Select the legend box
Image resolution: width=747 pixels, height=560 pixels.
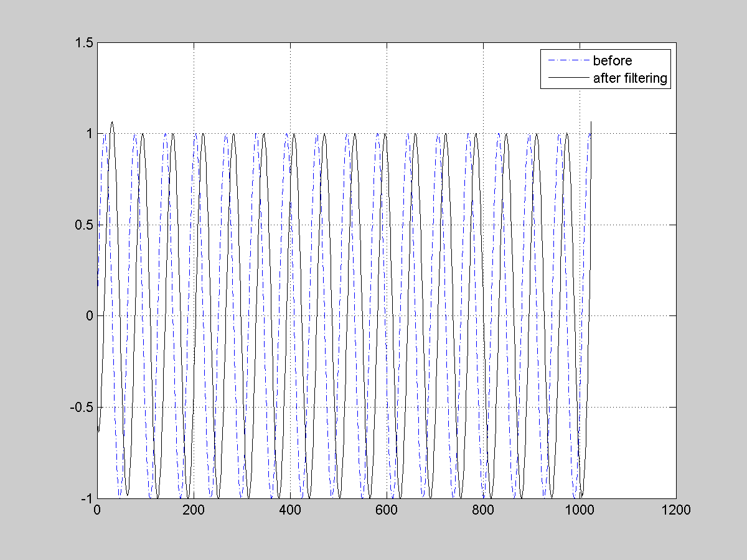[607, 69]
